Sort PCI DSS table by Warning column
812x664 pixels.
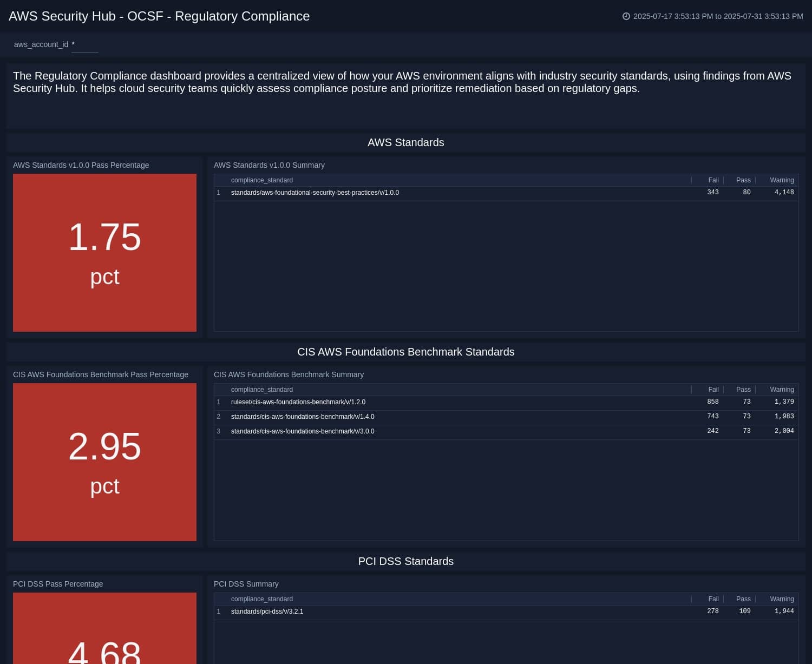tap(782, 599)
